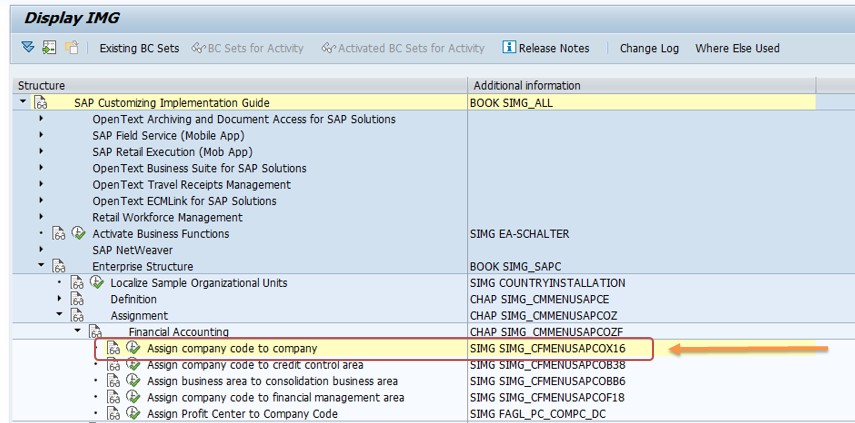Viewport: 855px width, 423px height.
Task: Expand OpenText Travel Receipts Management node
Action: 41,184
